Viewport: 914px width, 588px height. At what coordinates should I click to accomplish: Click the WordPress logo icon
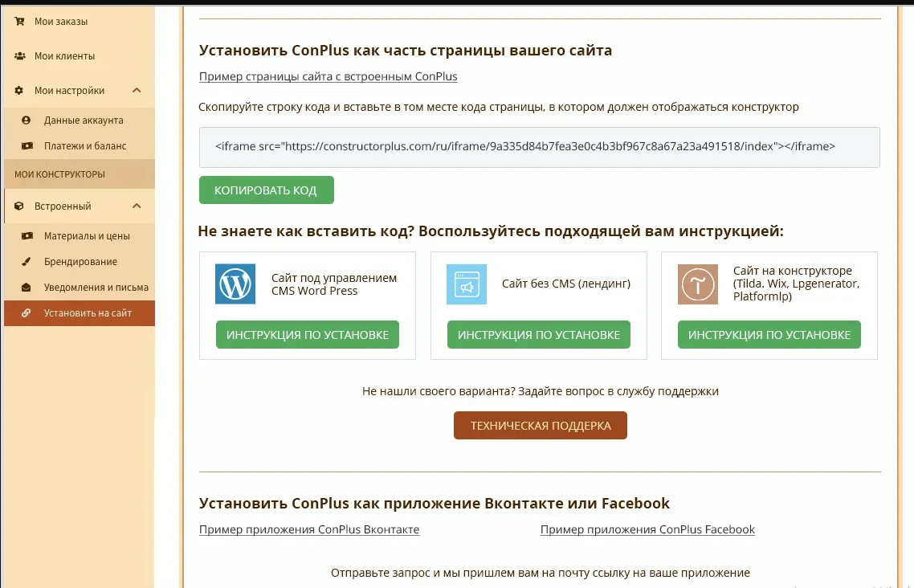tap(235, 284)
